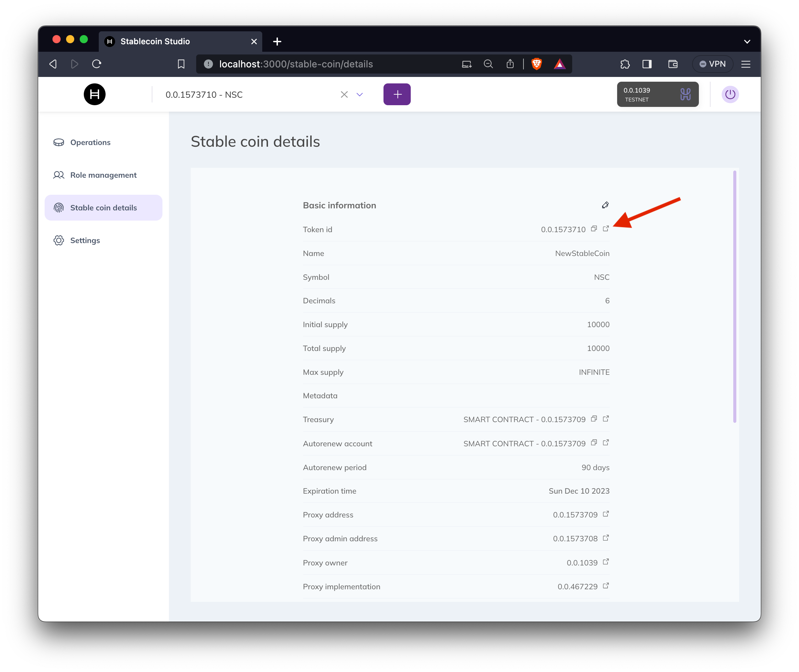Screen dimensions: 799x672
Task: Expand the stable coin selector dropdown
Action: [360, 95]
